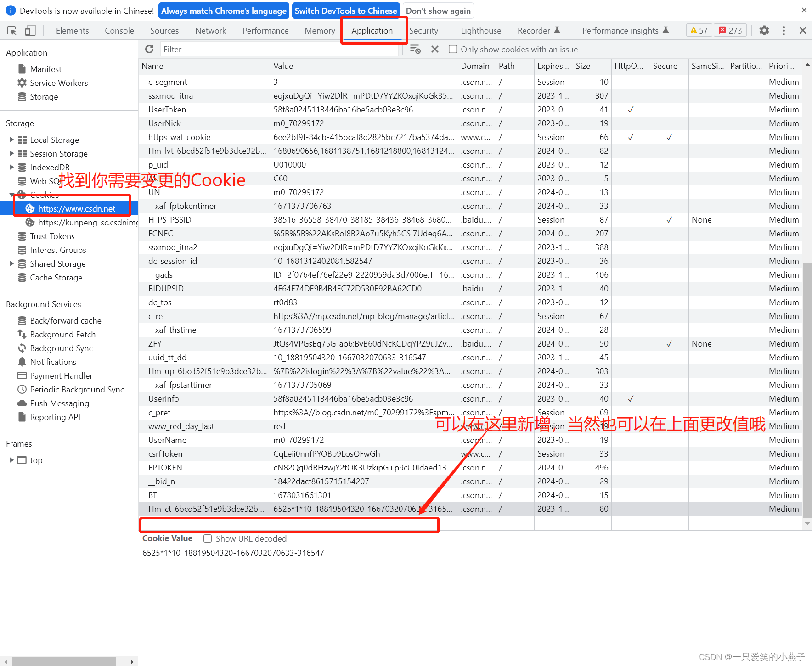Click the cookie Filter input field
Screen dimensions: 812x666
coord(279,49)
